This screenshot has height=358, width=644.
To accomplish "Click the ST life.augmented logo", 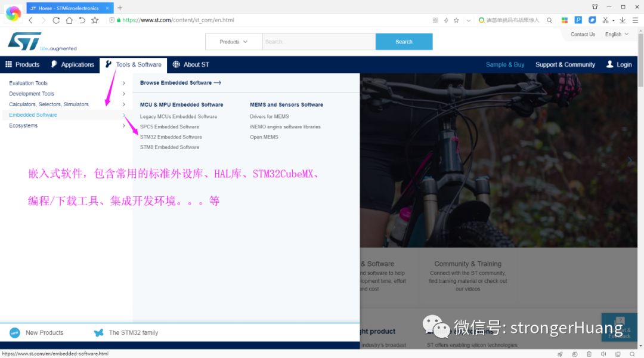I will 42,42.
